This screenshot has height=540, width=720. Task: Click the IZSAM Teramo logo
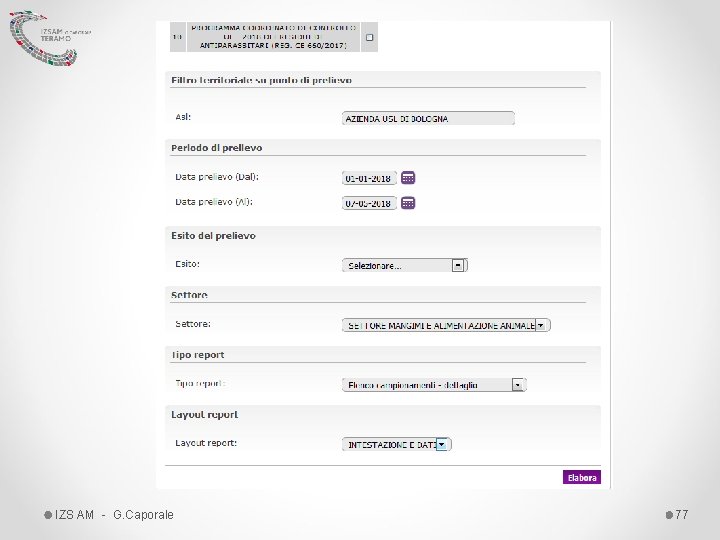point(50,35)
